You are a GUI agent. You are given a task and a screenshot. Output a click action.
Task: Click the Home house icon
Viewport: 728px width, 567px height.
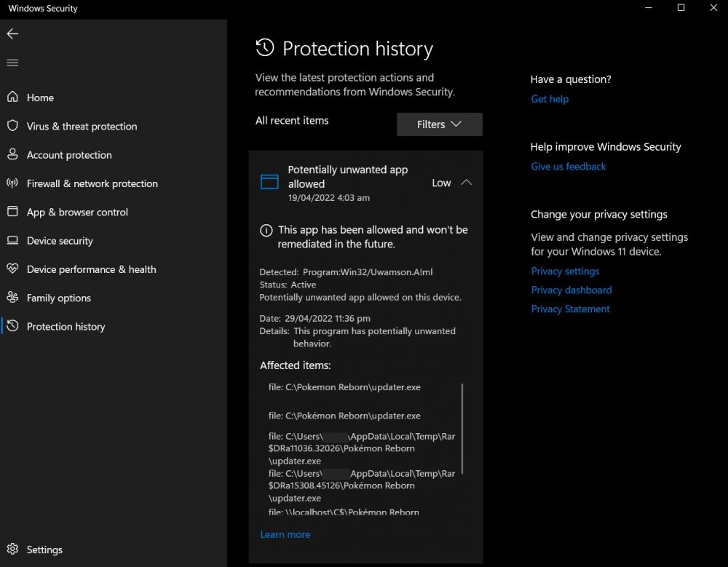click(x=12, y=98)
